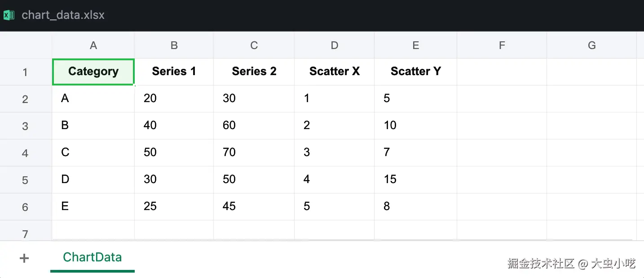
Task: Select row 4 header
Action: (25, 153)
